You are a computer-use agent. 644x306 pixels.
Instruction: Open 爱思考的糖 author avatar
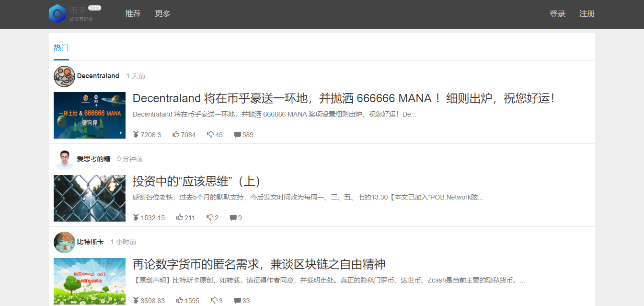tap(64, 159)
